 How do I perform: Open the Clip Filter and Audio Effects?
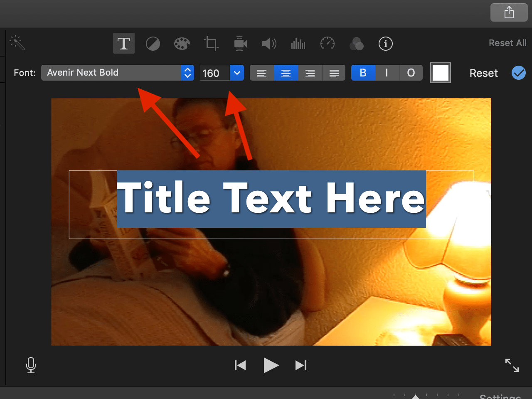click(356, 43)
